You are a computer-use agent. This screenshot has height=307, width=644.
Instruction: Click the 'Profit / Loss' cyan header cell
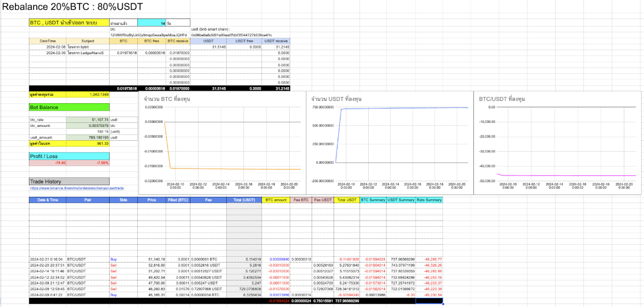[x=69, y=156]
